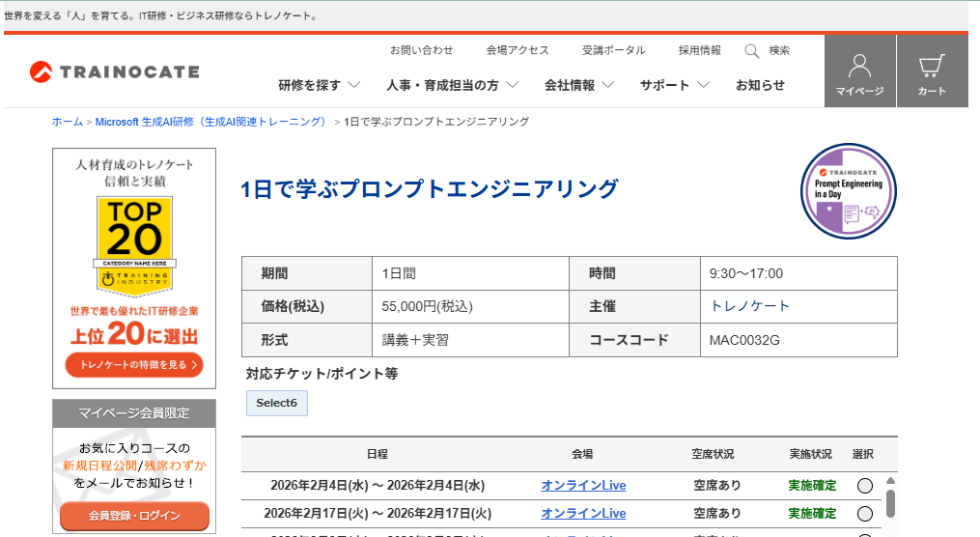Click コースコード label cell
Screen dimensions: 980x537
[635, 340]
